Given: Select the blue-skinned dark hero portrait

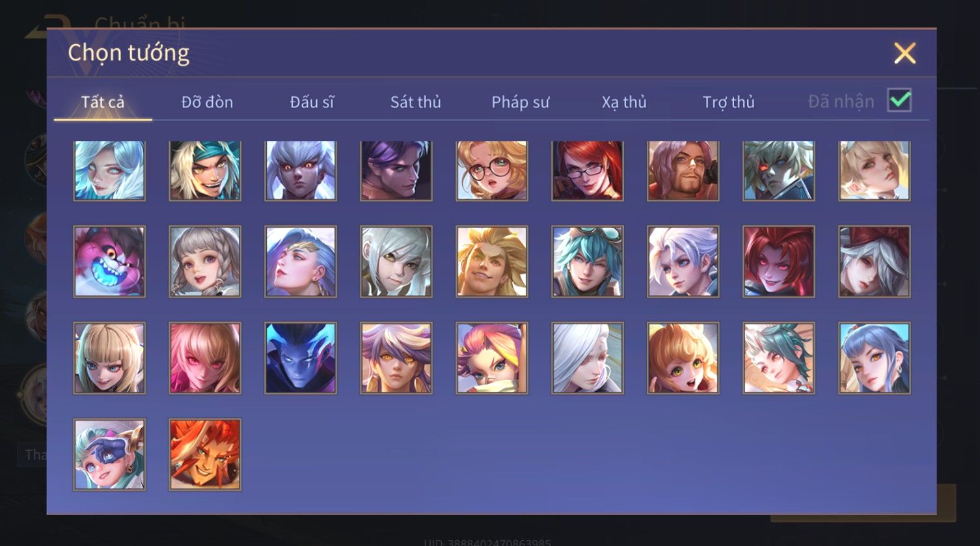Looking at the screenshot, I should pyautogui.click(x=301, y=358).
